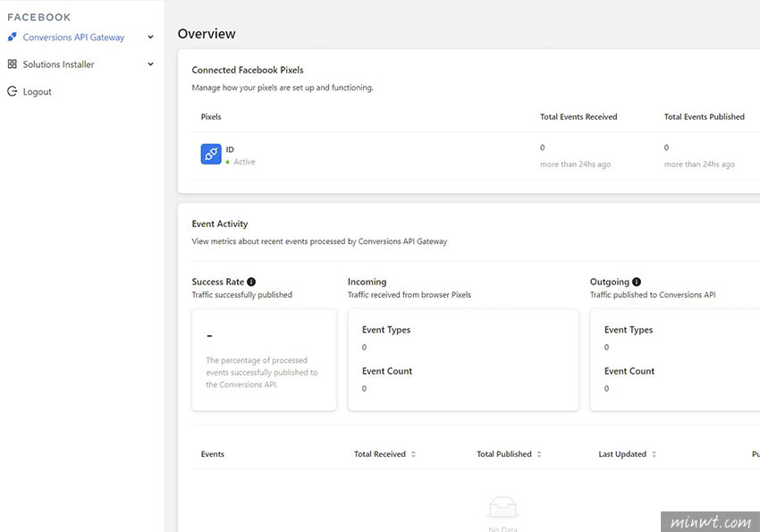Click the blue pixel connection icon

coord(211,154)
